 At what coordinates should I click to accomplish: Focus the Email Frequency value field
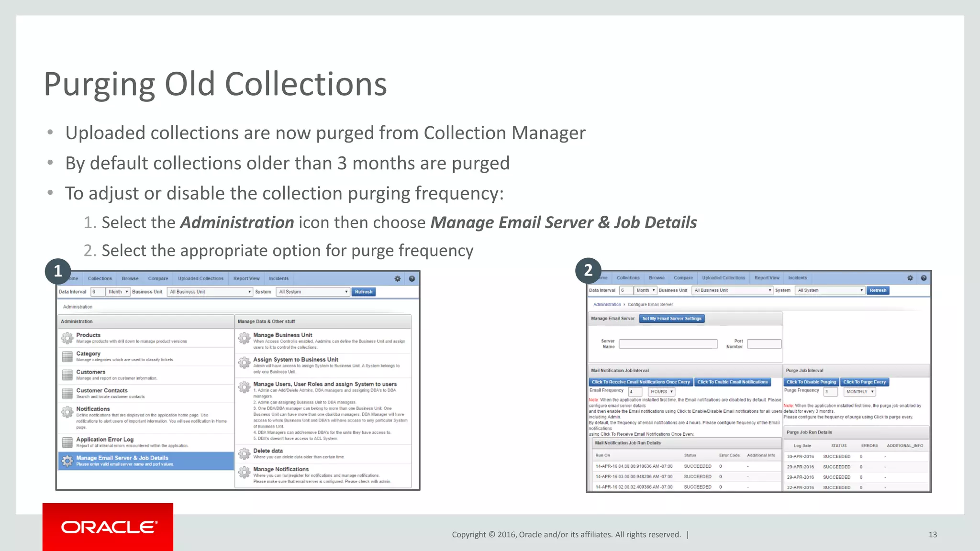click(635, 392)
